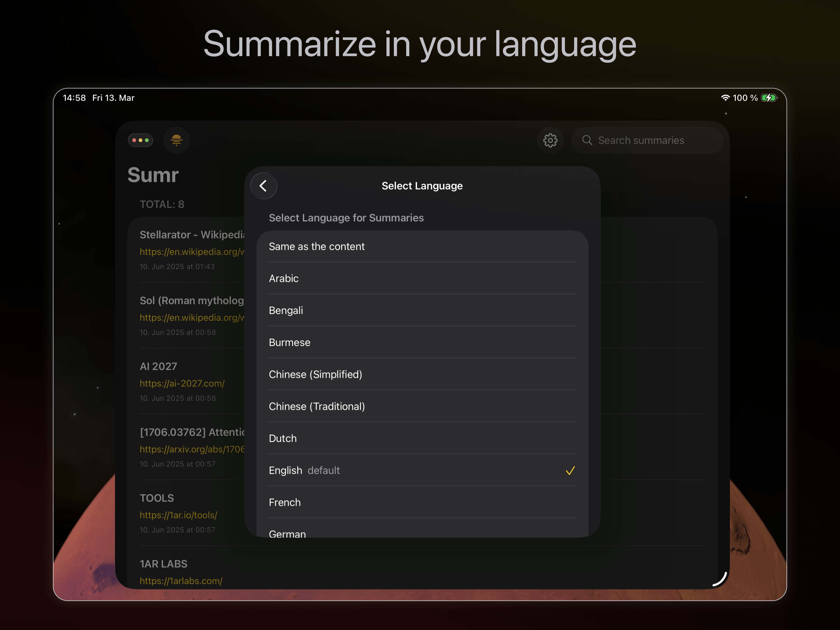Viewport: 840px width, 630px height.
Task: Select Dutch for summaries
Action: pyautogui.click(x=283, y=438)
